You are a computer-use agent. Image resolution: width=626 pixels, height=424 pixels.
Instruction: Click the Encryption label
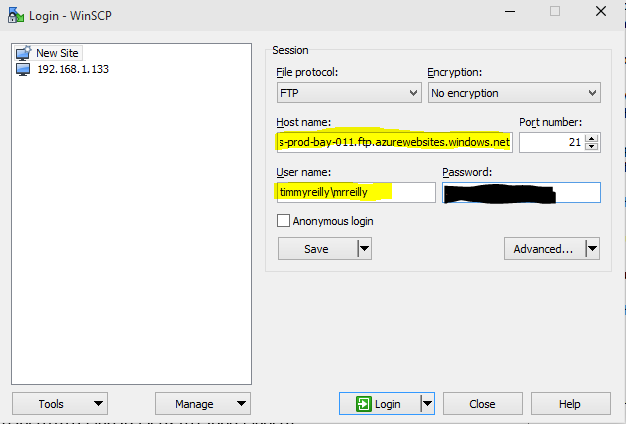click(x=455, y=72)
